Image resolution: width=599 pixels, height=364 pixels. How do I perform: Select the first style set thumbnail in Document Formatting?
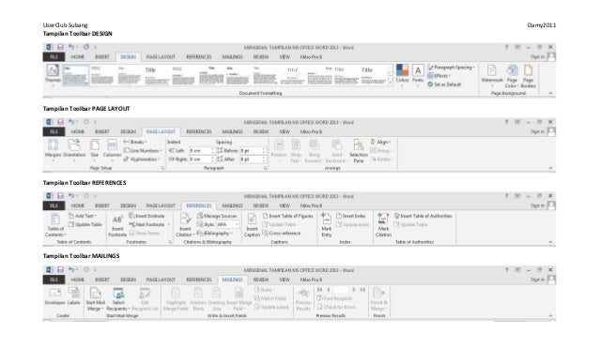pos(75,75)
